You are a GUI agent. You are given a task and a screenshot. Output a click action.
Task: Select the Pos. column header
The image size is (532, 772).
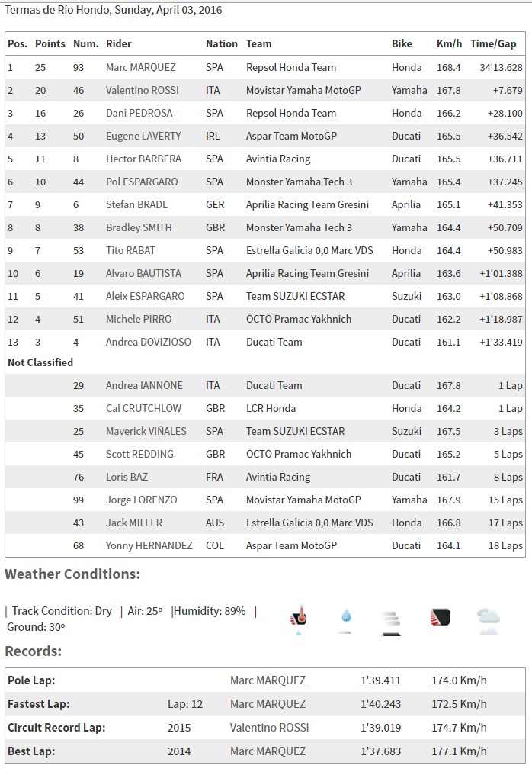(x=18, y=43)
